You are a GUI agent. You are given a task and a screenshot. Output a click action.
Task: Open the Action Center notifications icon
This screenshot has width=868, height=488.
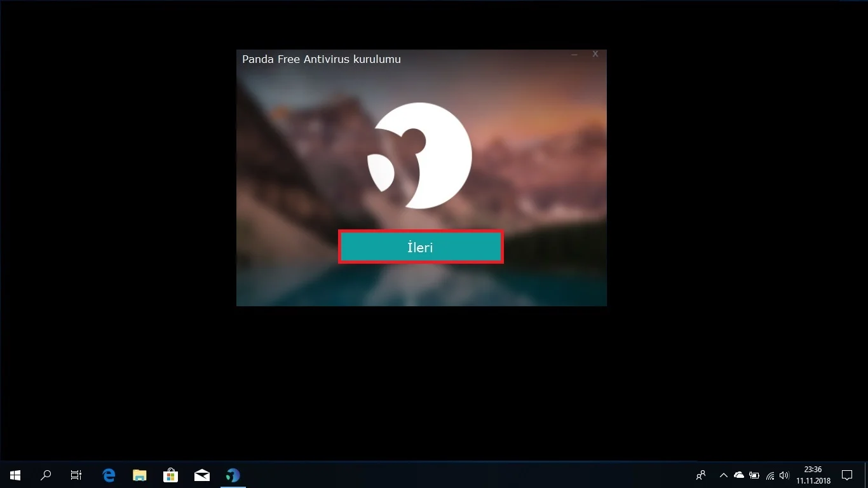click(846, 475)
